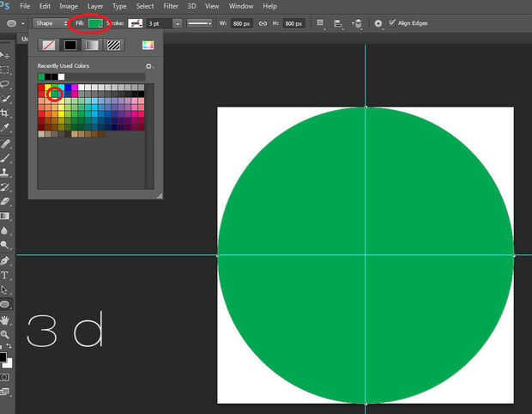The width and height of the screenshot is (532, 414).
Task: Choose the No Color fill option
Action: (49, 45)
